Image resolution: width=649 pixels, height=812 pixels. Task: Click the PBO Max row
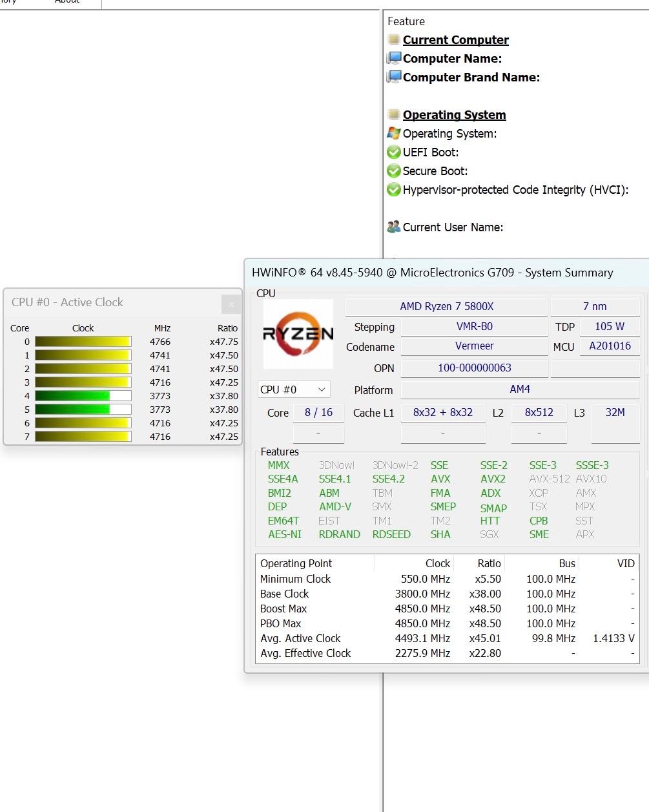(447, 623)
